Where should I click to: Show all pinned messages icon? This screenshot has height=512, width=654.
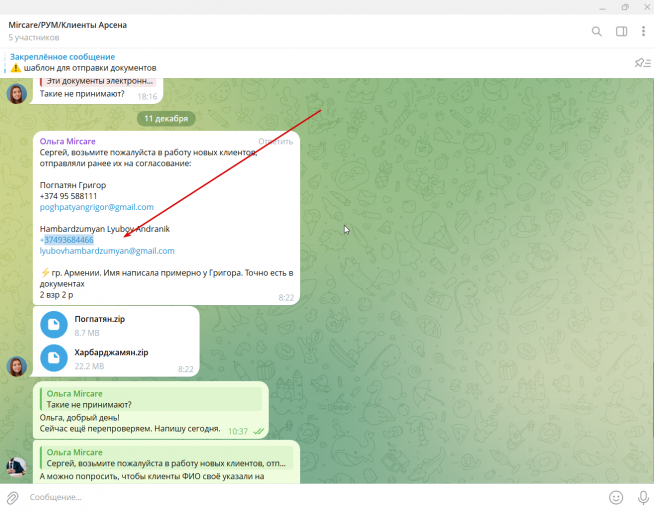tap(642, 63)
